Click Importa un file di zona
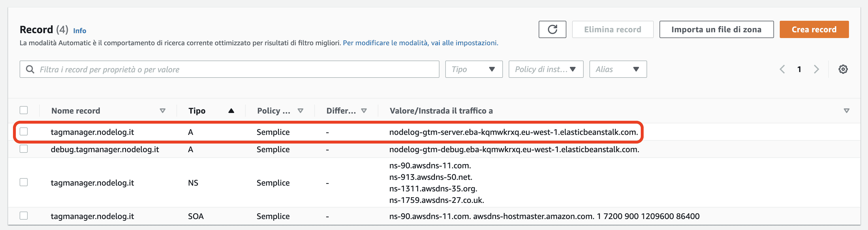Image resolution: width=868 pixels, height=230 pixels. tap(716, 29)
